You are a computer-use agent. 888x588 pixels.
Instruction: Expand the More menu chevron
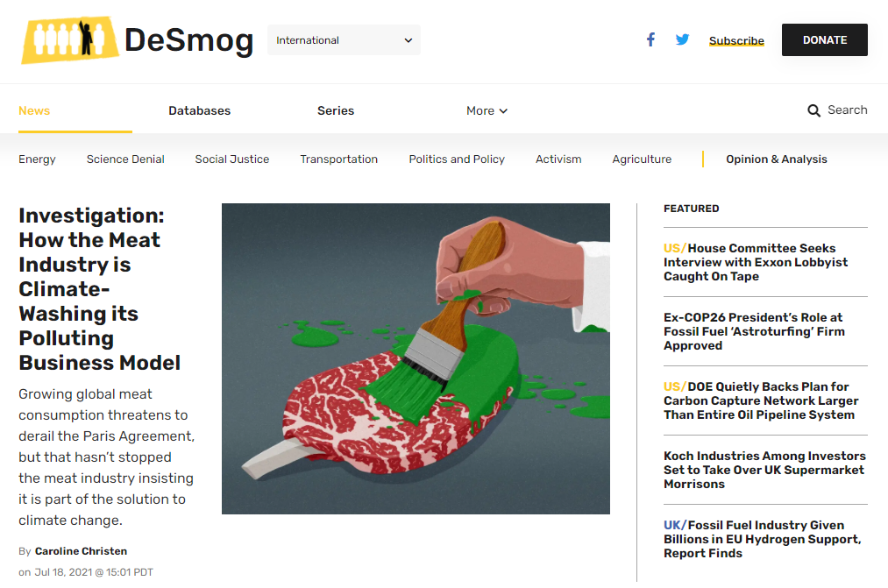503,111
